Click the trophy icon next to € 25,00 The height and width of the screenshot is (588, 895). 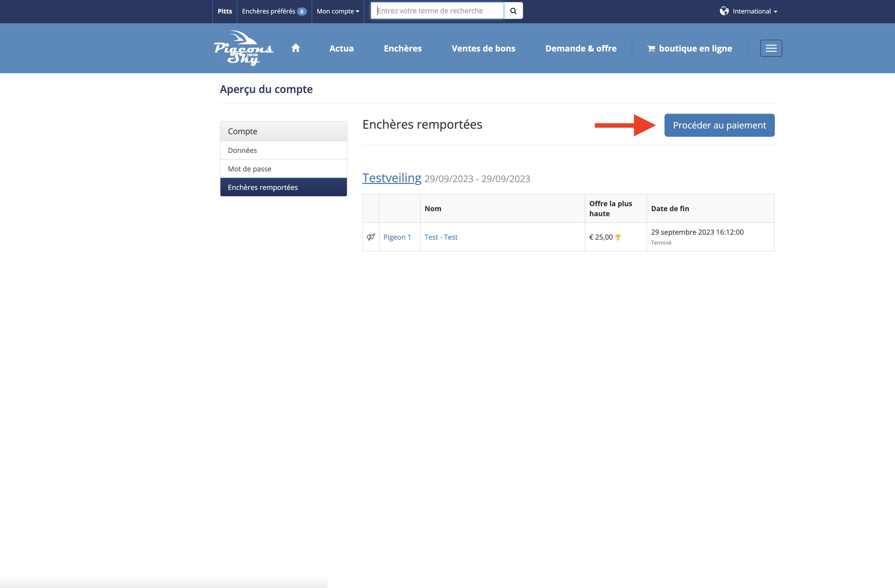(x=618, y=237)
